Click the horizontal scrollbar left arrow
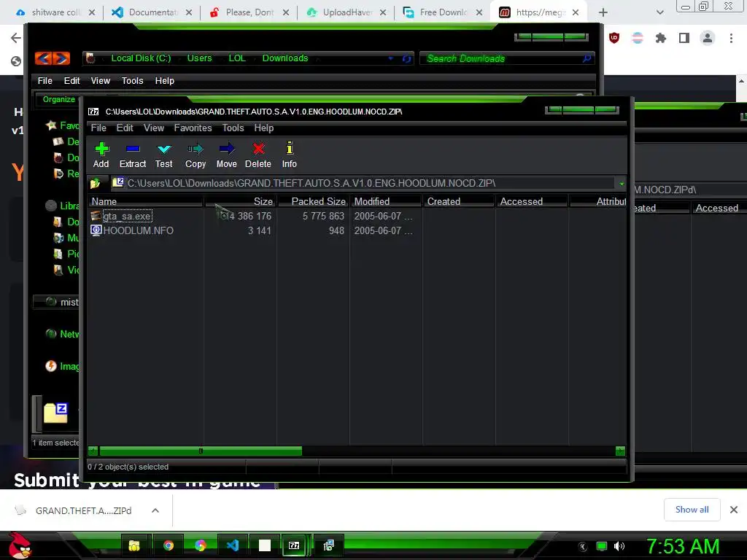 (93, 451)
